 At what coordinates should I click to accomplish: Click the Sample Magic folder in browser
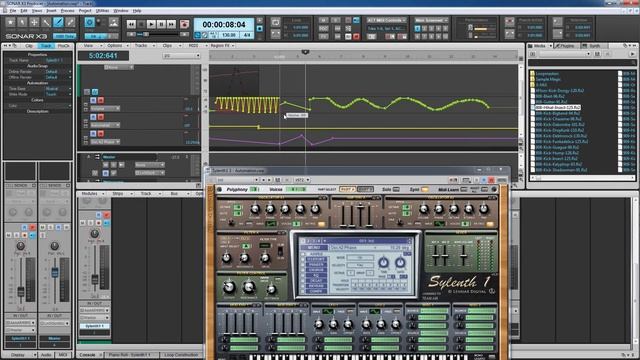(548, 80)
